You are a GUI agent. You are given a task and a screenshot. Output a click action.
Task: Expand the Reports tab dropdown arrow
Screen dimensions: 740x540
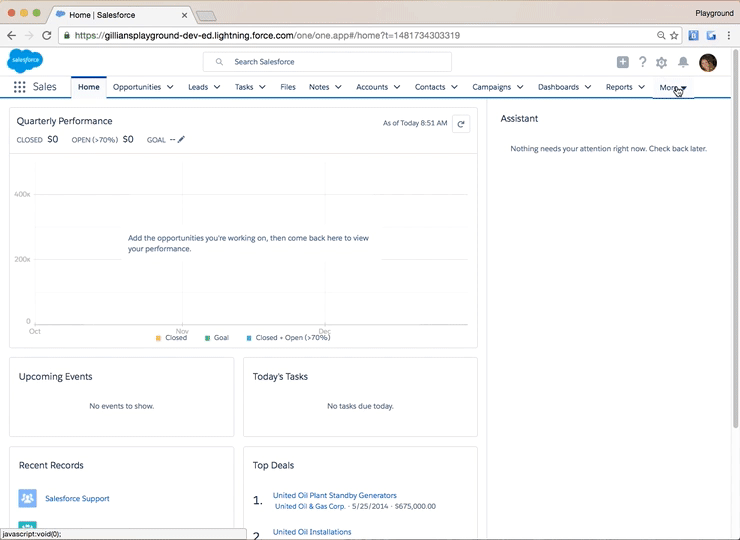click(641, 87)
